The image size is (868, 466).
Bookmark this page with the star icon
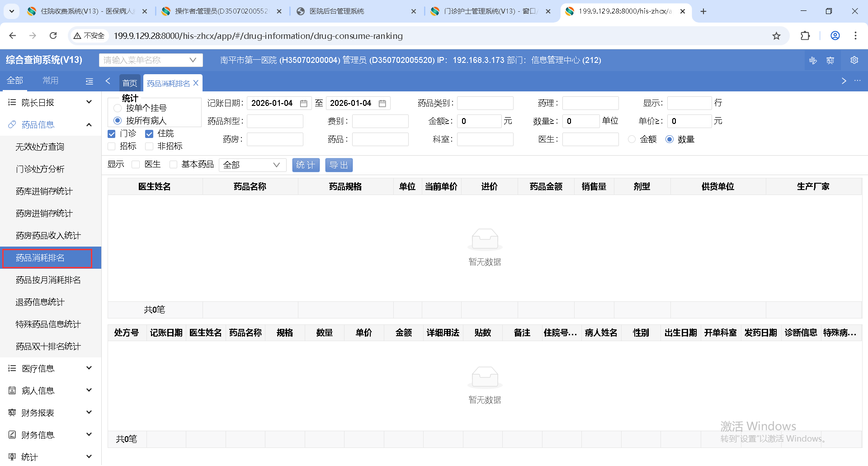tap(776, 36)
